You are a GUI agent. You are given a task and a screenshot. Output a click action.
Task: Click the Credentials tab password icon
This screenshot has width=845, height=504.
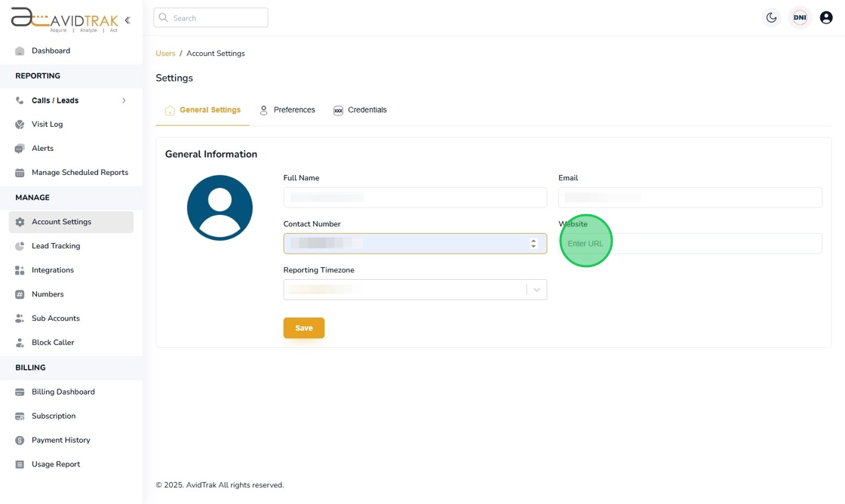tap(338, 110)
